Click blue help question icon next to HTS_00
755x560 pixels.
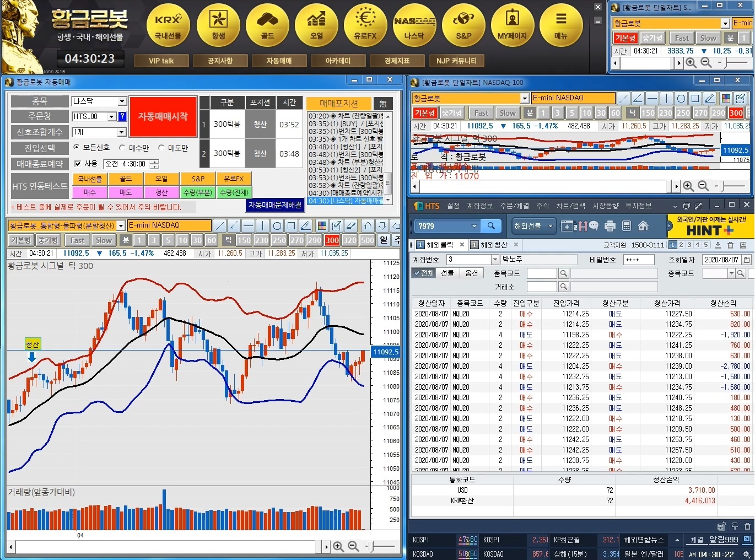click(x=122, y=116)
